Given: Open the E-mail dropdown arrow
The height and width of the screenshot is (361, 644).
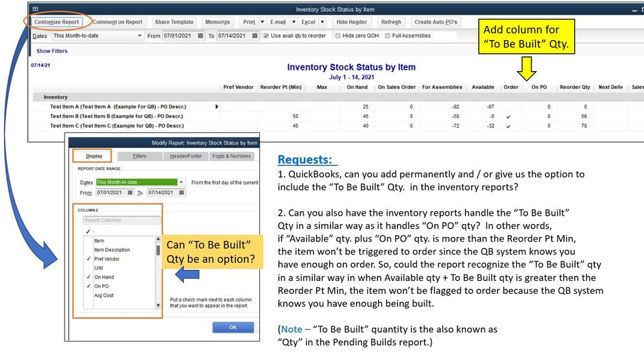Looking at the screenshot, I should coord(294,22).
